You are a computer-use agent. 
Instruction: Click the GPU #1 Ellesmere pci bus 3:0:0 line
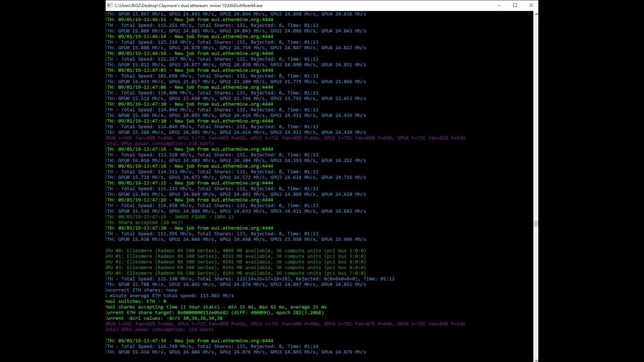click(236, 256)
